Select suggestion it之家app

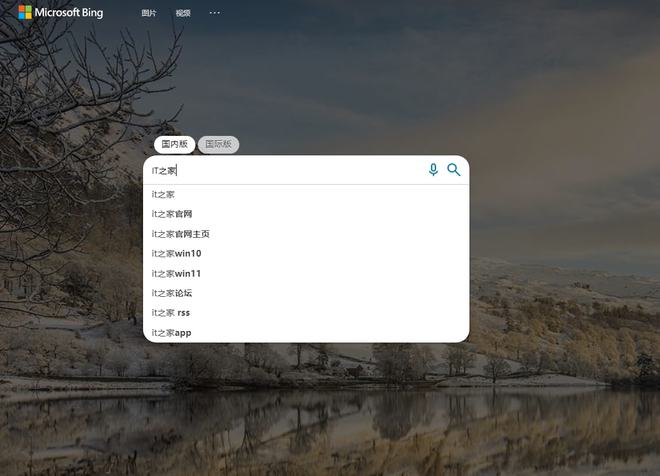click(x=306, y=332)
